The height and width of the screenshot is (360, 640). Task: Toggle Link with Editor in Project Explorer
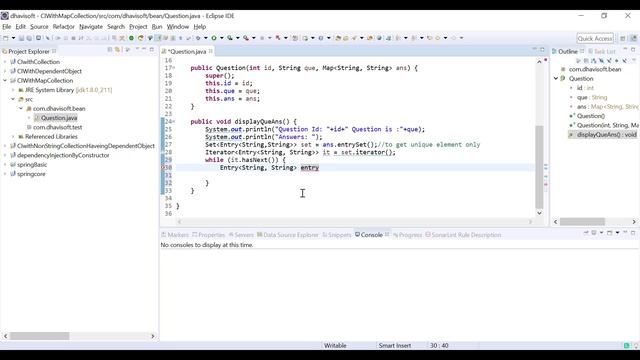click(117, 50)
